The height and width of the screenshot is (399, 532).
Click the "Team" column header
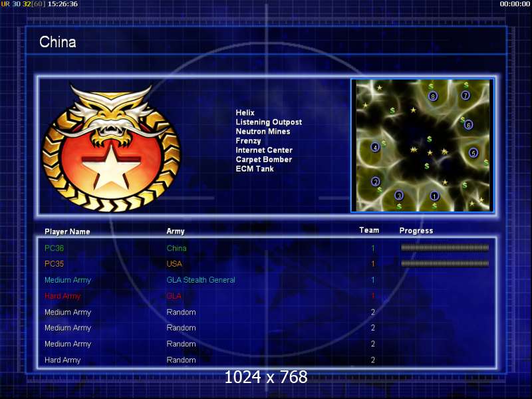tap(369, 230)
